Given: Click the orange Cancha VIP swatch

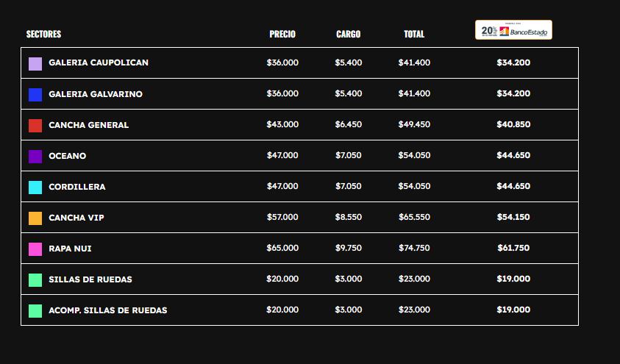Looking at the screenshot, I should point(35,218).
